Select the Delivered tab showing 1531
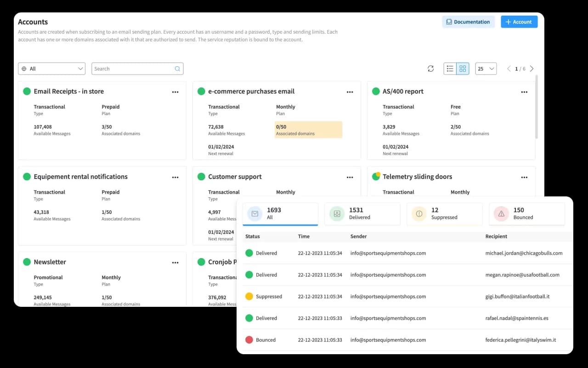This screenshot has width=588, height=368. (362, 213)
